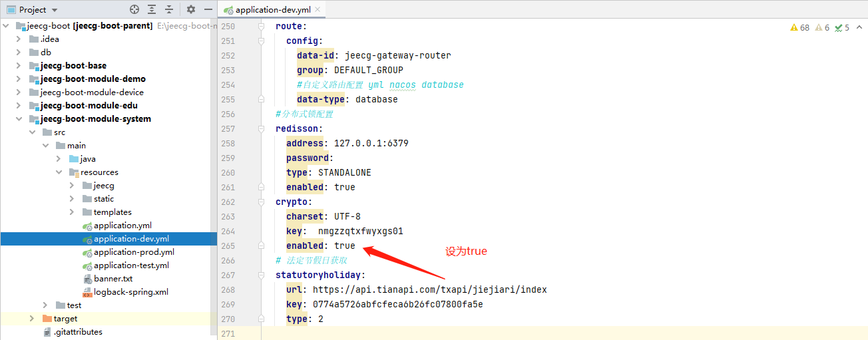Switch to the application-dev.yml editor tab
Image resolution: width=868 pixels, height=340 pixels.
[272, 10]
